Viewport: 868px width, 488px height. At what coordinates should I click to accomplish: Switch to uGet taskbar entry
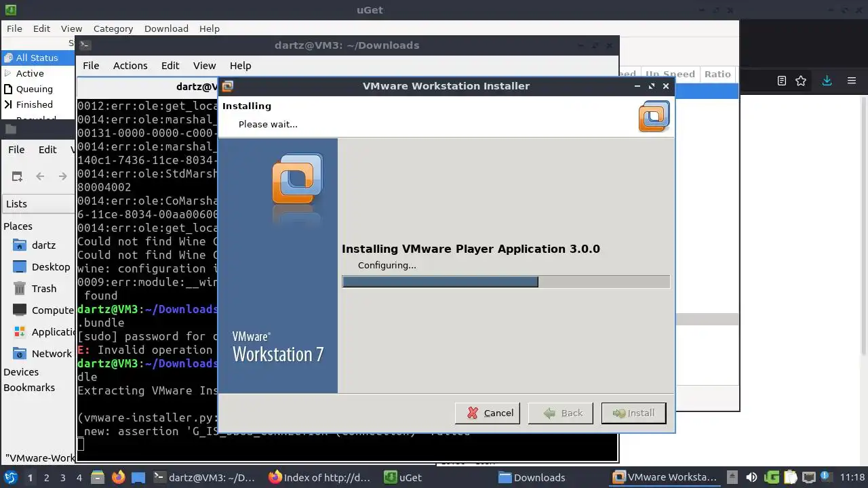(403, 477)
